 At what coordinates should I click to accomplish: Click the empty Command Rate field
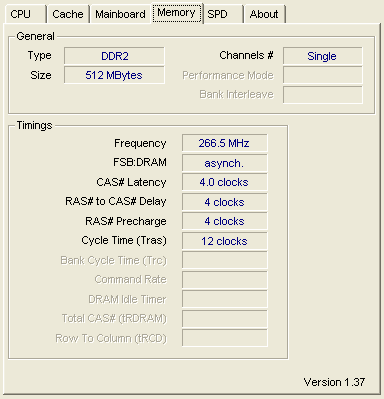[225, 279]
